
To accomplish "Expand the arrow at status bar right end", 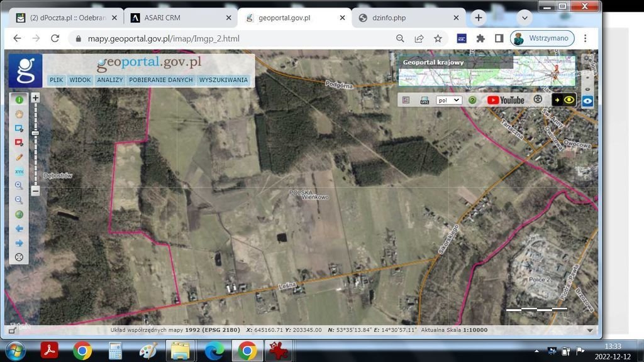I will pos(589,330).
